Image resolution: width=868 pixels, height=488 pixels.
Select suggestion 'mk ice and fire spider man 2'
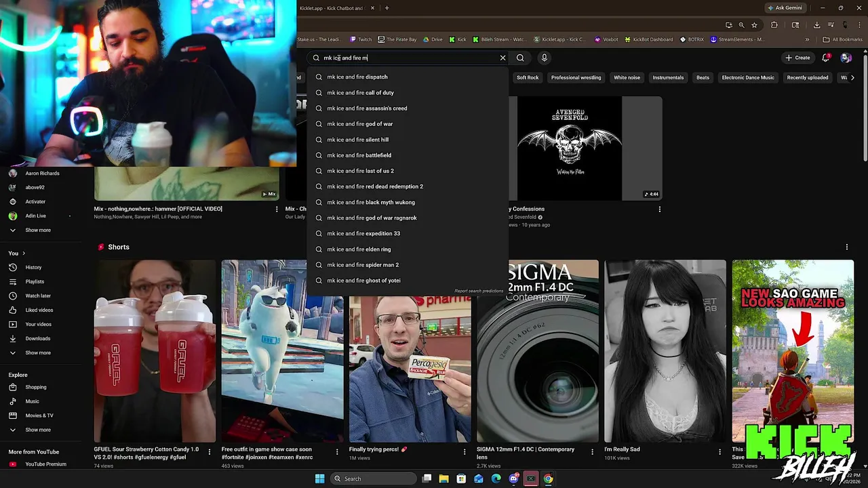pyautogui.click(x=408, y=265)
